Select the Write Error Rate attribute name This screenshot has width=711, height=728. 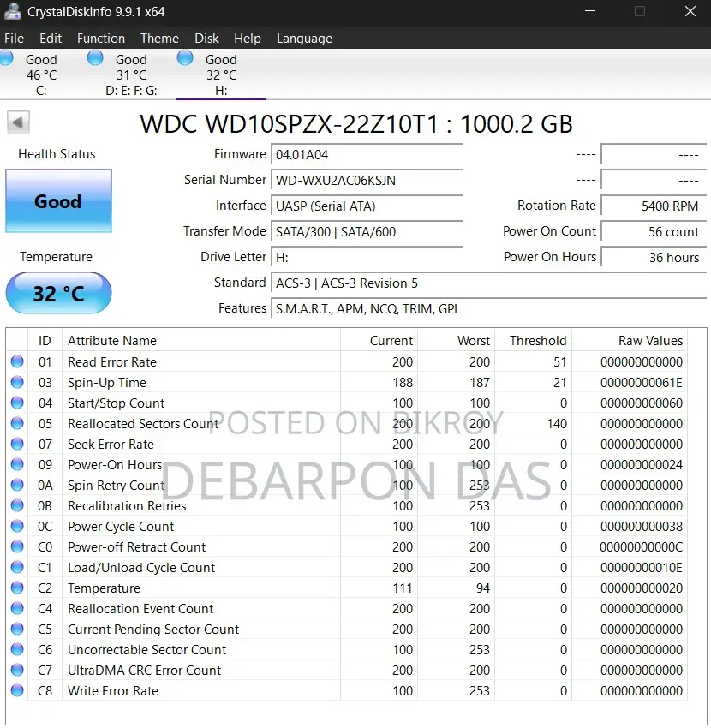click(x=113, y=691)
